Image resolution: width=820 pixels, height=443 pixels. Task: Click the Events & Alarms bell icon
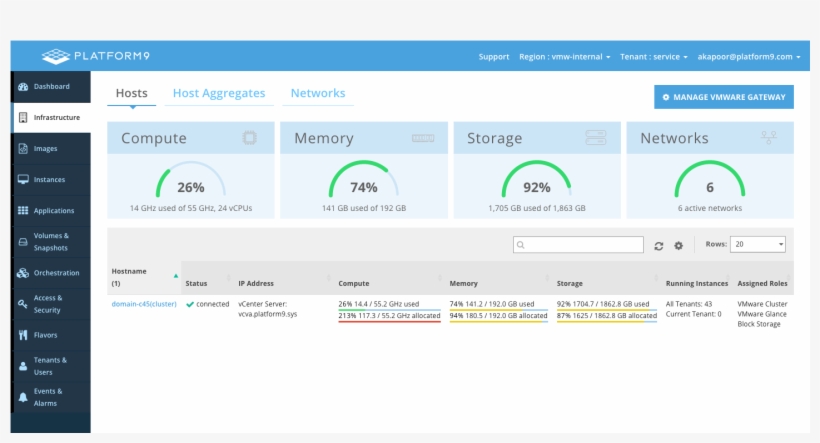point(23,397)
